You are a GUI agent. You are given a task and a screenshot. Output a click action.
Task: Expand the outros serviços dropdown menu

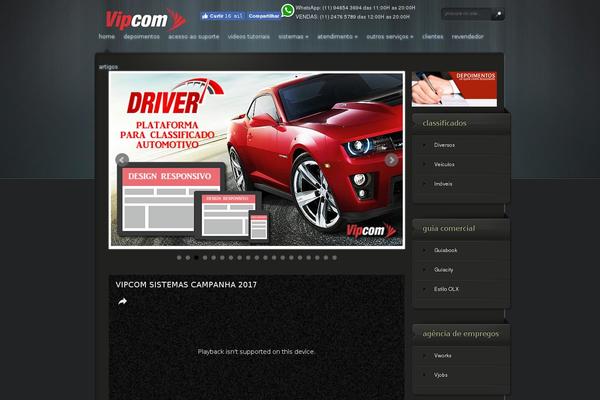click(x=390, y=36)
